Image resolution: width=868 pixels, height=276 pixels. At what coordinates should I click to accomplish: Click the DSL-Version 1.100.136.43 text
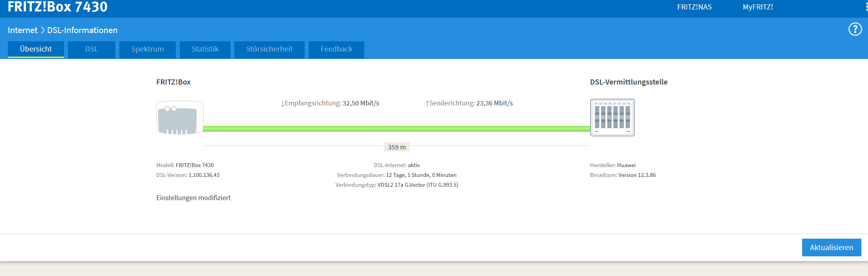pyautogui.click(x=188, y=175)
